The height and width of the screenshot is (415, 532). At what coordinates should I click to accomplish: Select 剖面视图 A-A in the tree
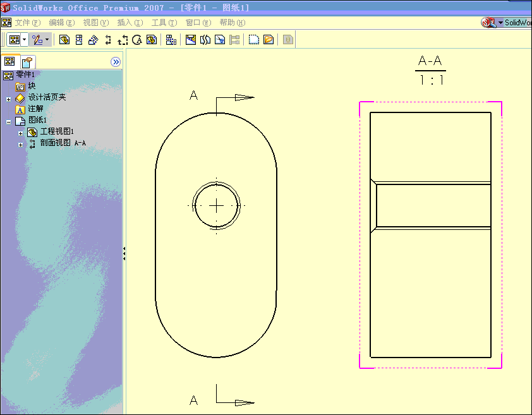click(x=63, y=143)
